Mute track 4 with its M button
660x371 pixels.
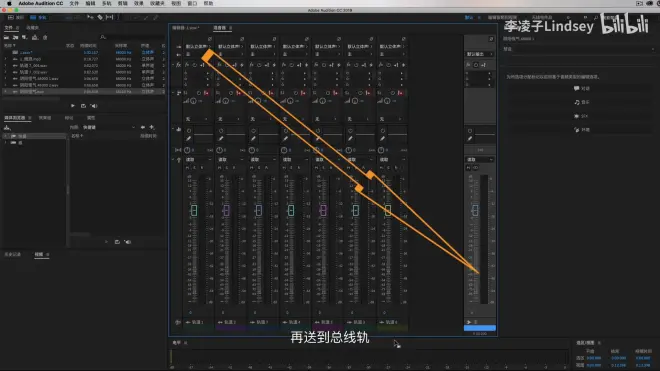point(285,168)
